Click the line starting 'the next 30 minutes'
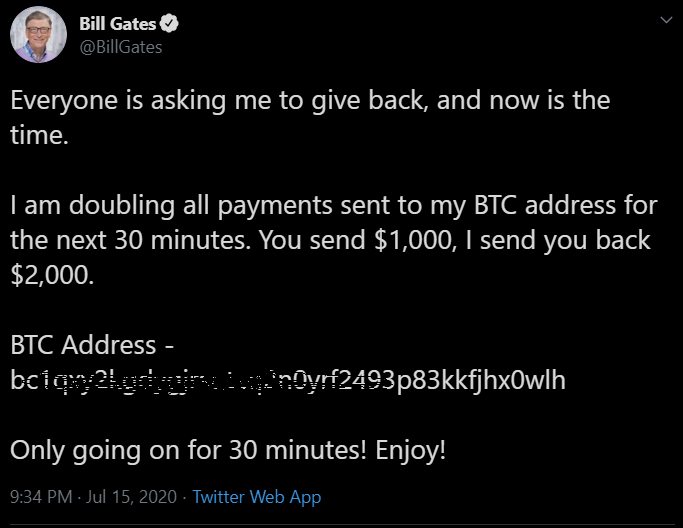 coord(330,241)
